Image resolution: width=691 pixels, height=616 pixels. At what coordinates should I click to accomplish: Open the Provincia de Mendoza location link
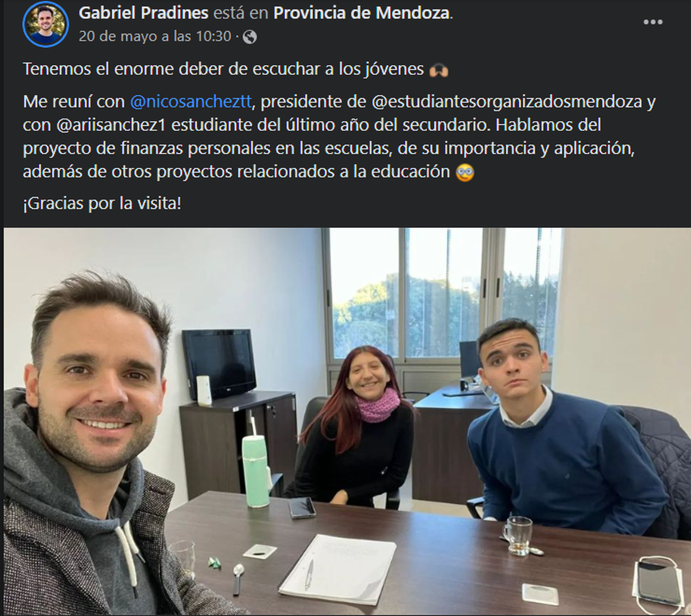point(362,13)
